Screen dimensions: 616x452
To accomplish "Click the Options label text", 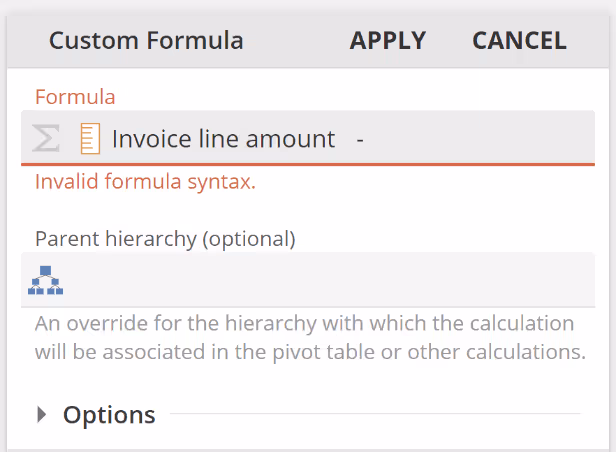I will click(109, 414).
